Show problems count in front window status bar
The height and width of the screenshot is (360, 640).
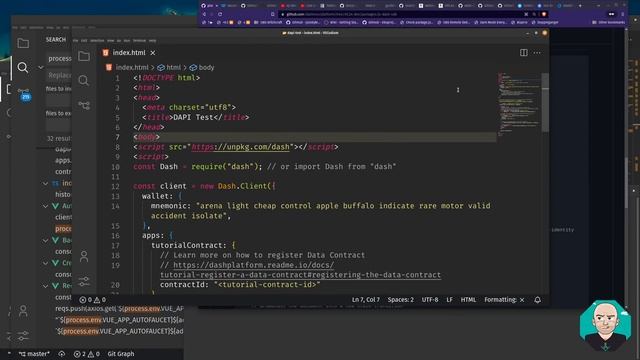tap(93, 300)
